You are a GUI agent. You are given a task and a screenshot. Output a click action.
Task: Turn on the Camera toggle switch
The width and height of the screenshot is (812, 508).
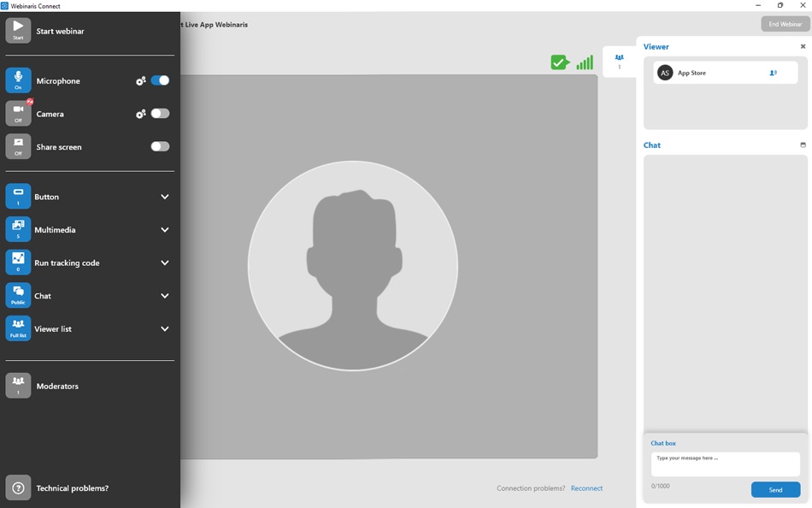click(160, 114)
